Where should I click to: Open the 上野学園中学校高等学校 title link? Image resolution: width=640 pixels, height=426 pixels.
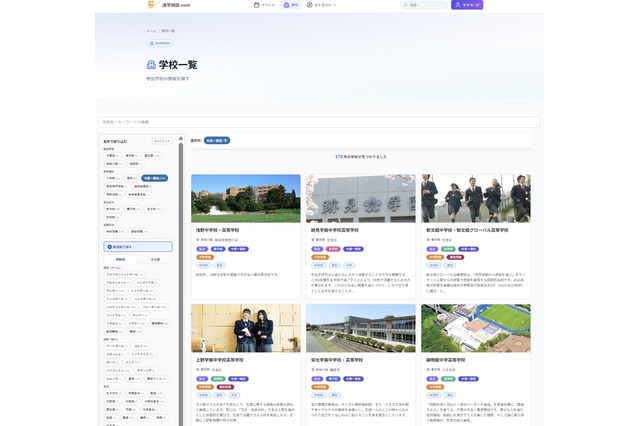(x=220, y=360)
